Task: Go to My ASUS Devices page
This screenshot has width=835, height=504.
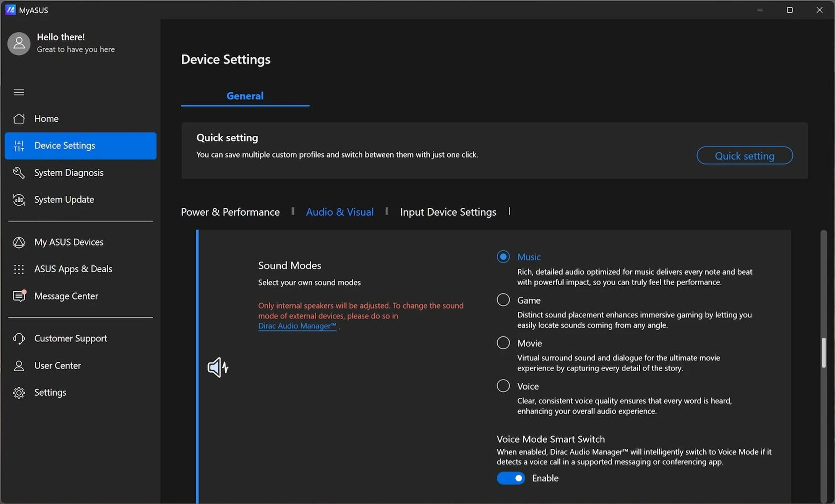Action: pyautogui.click(x=80, y=242)
